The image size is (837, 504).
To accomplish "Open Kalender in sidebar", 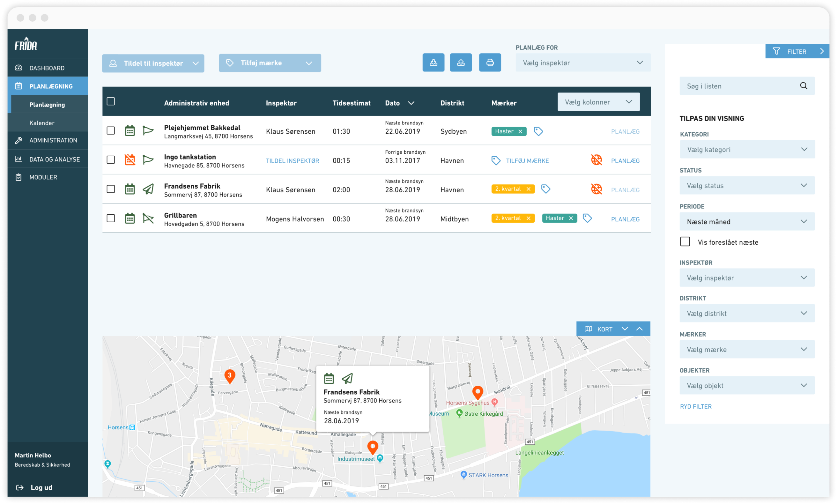I will click(x=48, y=122).
